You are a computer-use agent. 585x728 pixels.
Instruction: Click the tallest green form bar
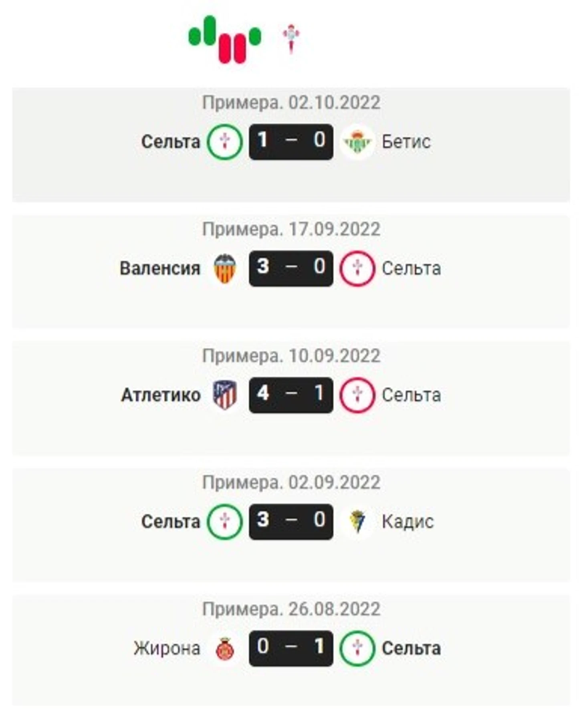(x=210, y=30)
